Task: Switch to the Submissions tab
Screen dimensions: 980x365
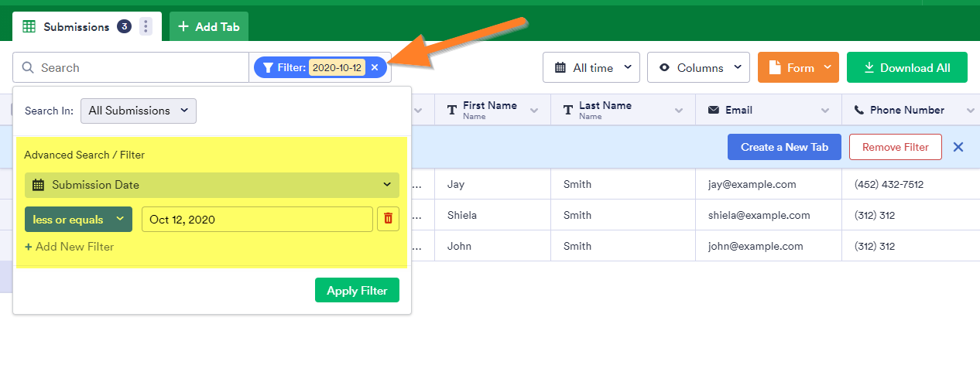Action: (75, 27)
